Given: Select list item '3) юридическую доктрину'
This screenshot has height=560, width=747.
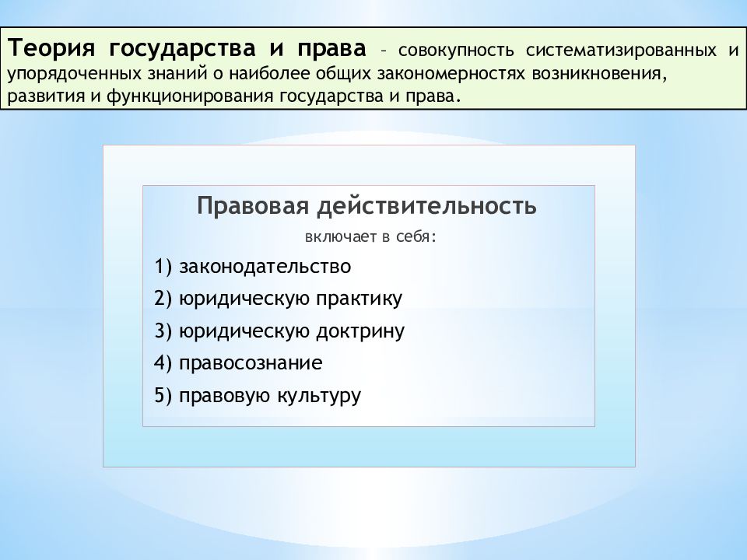Looking at the screenshot, I should tap(279, 331).
